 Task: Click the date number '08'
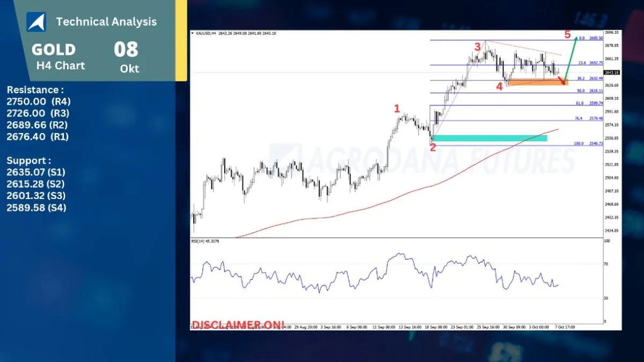click(126, 50)
